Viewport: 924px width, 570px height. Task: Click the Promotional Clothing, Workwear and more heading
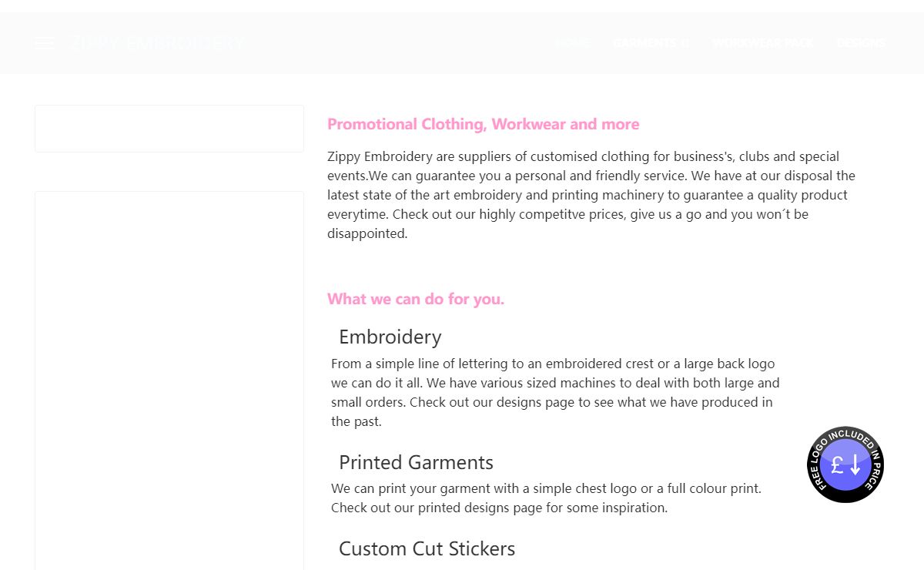(483, 124)
